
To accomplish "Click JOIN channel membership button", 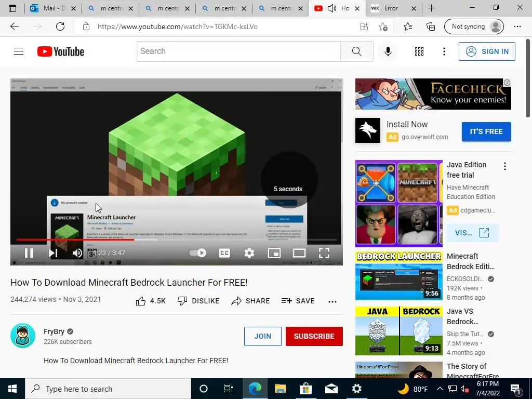I will 262,336.
